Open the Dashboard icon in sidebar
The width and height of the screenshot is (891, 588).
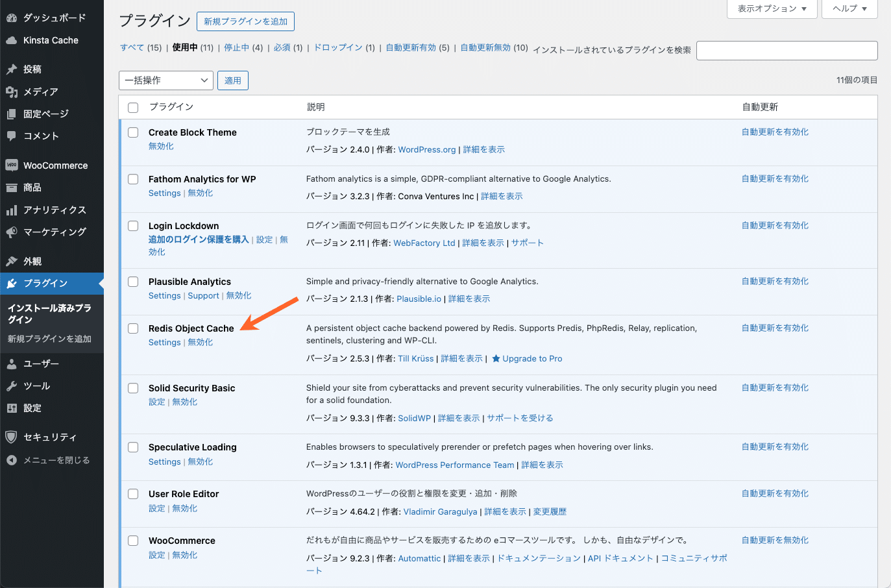(12, 18)
